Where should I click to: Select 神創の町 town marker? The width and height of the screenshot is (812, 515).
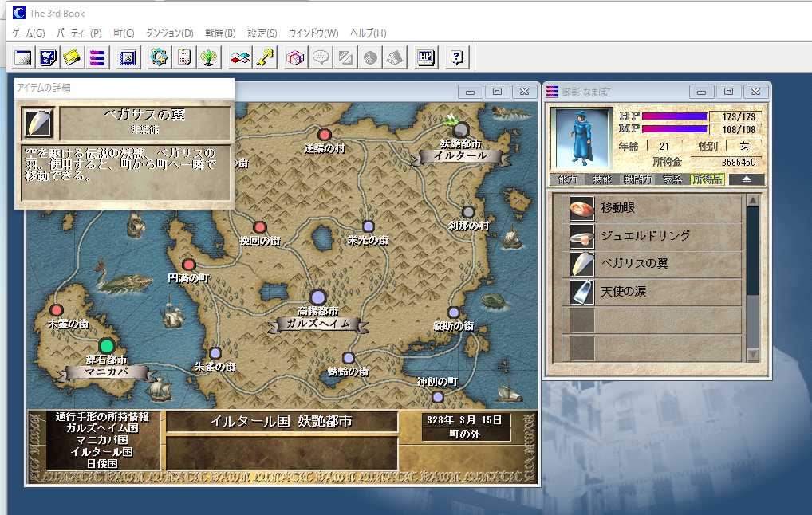[438, 397]
